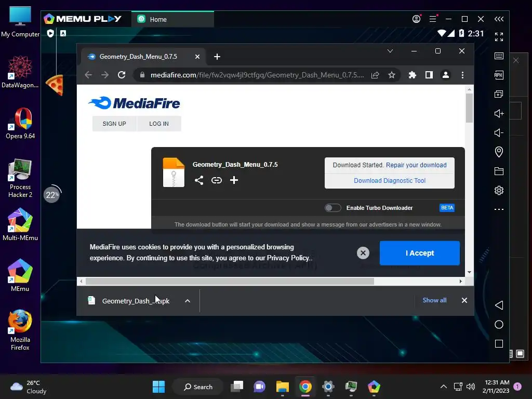Click the page horizontal scrollbar
This screenshot has width=532, height=399.
click(x=230, y=281)
